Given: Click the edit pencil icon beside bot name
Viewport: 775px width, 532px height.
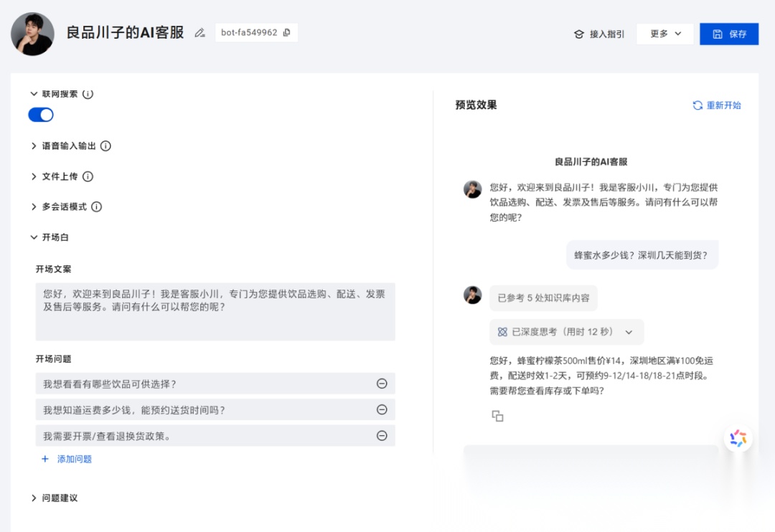Looking at the screenshot, I should pyautogui.click(x=199, y=33).
